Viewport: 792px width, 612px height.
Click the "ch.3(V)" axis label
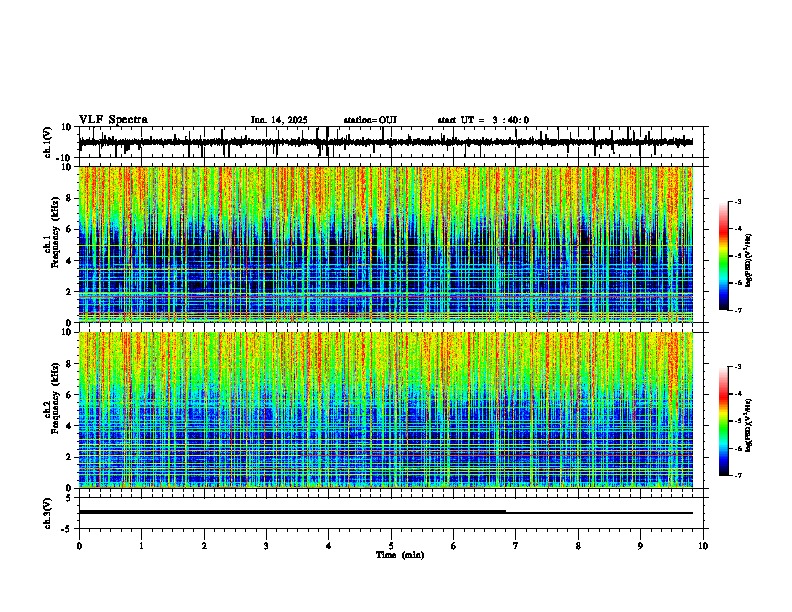[48, 513]
